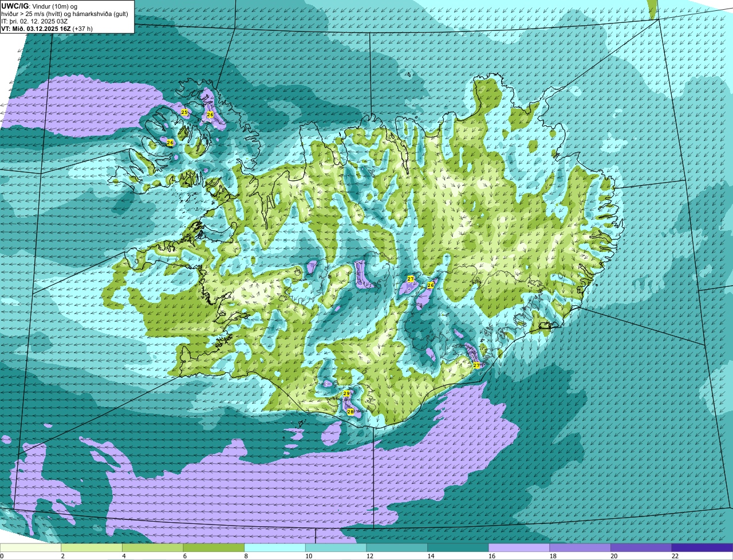Click the title text 'UWC/IG: Vindur (10m) og'
733x560 pixels.
click(x=39, y=6)
